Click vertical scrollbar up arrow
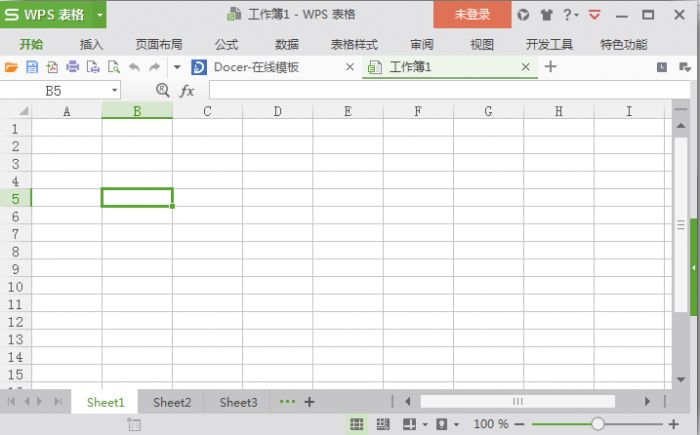The image size is (700, 435). pos(681,126)
